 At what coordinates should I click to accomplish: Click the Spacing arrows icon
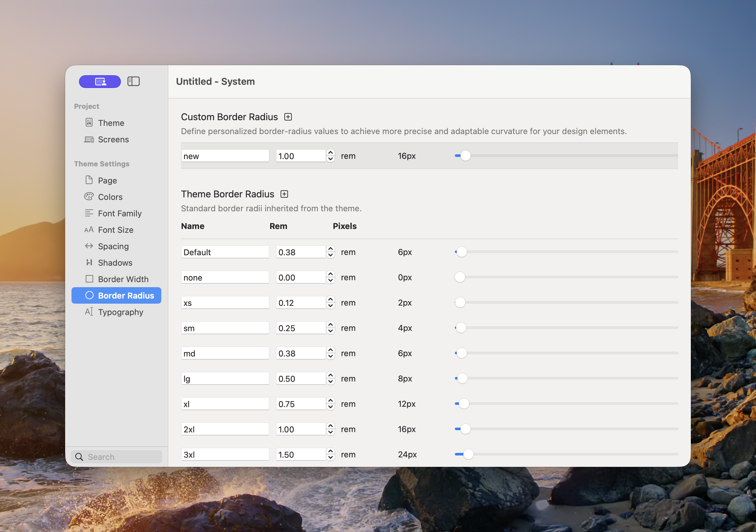89,246
